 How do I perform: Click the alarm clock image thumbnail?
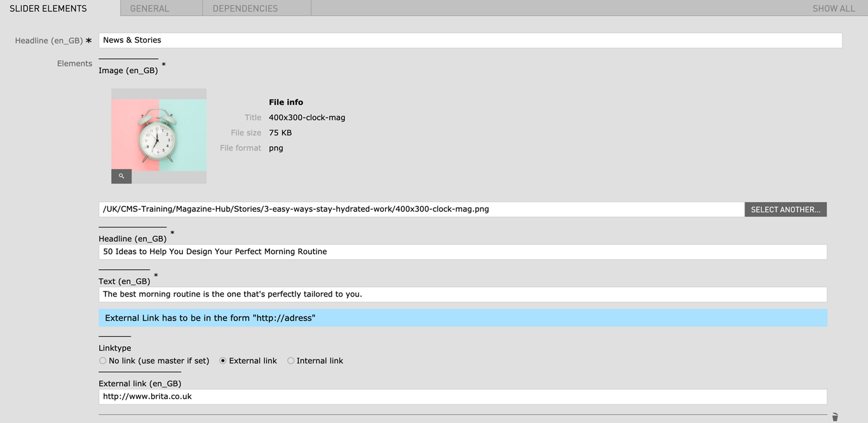(x=159, y=135)
